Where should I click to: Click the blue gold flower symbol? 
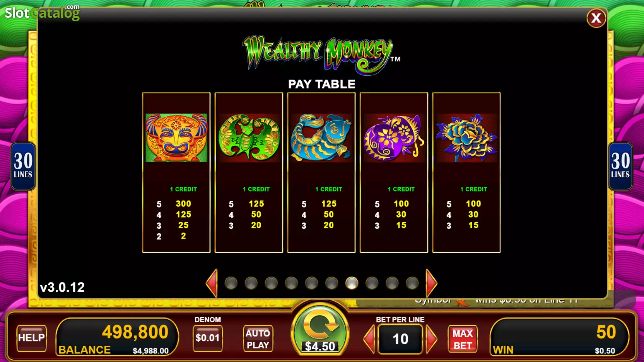click(x=466, y=138)
